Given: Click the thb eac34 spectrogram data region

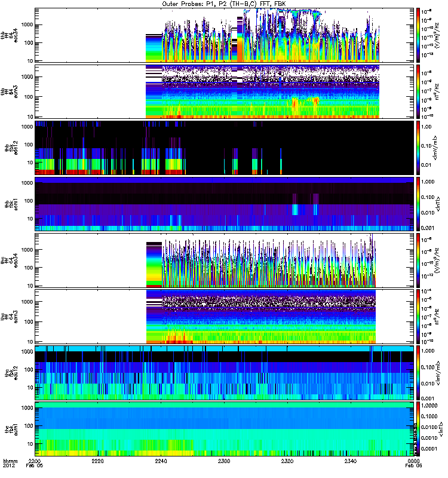Looking at the screenshot, I should [x=262, y=35].
